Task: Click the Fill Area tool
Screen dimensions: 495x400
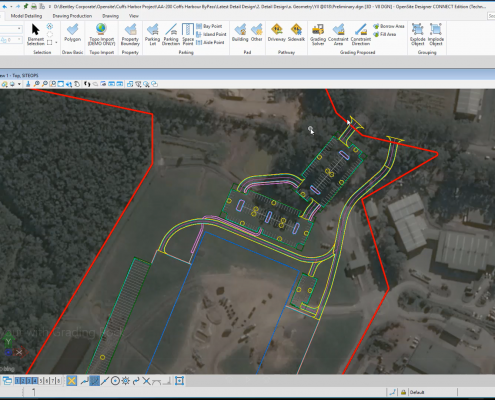Action: (x=385, y=34)
